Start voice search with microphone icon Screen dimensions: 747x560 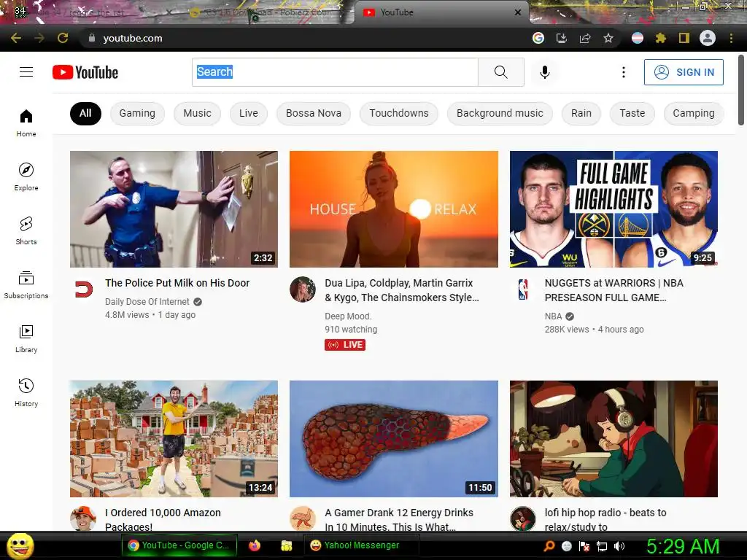point(544,72)
